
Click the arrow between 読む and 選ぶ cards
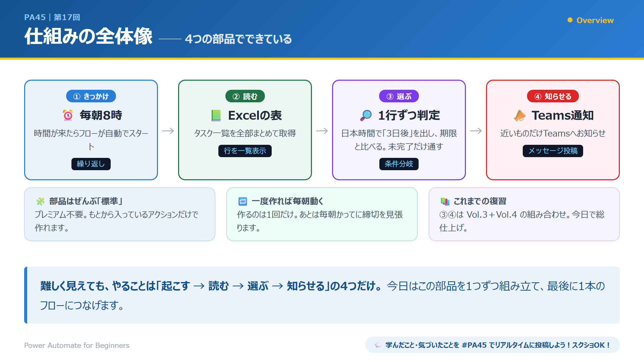click(x=322, y=131)
